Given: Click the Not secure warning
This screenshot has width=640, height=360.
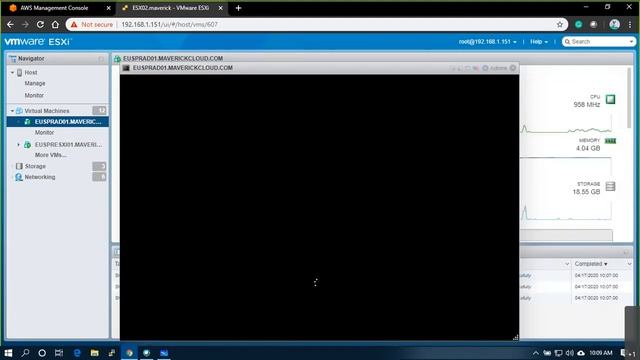Looking at the screenshot, I should (92, 24).
